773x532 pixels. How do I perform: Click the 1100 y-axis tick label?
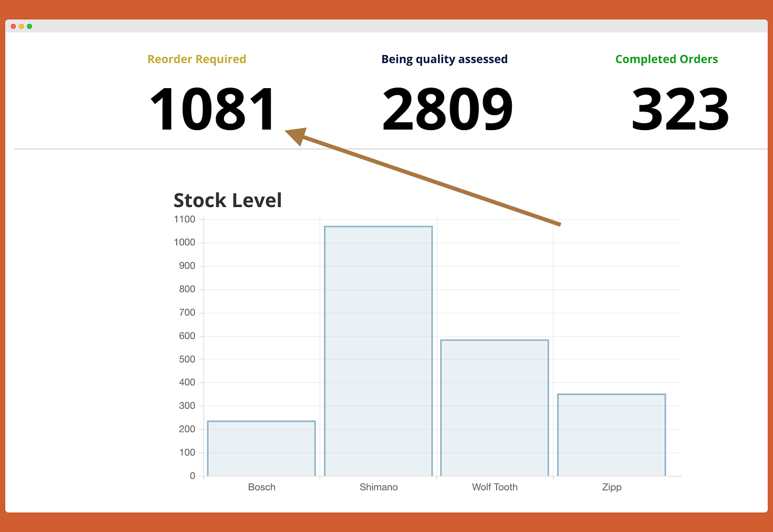pyautogui.click(x=185, y=219)
